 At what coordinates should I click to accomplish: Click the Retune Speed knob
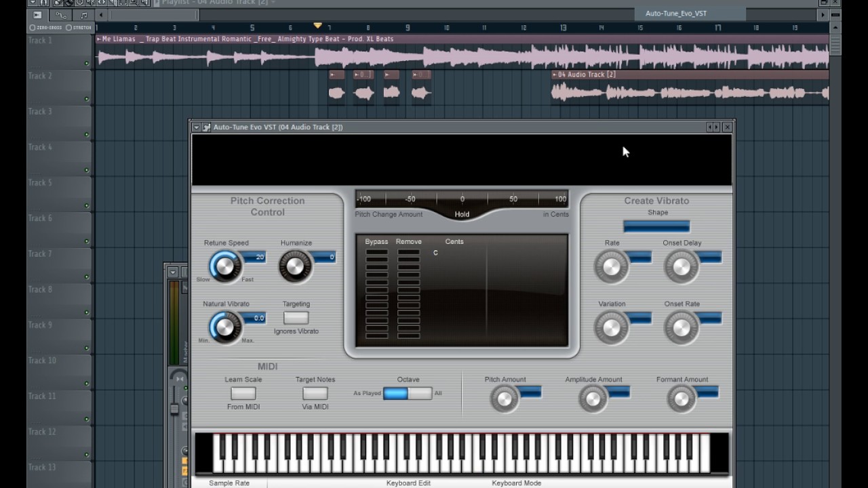(224, 266)
